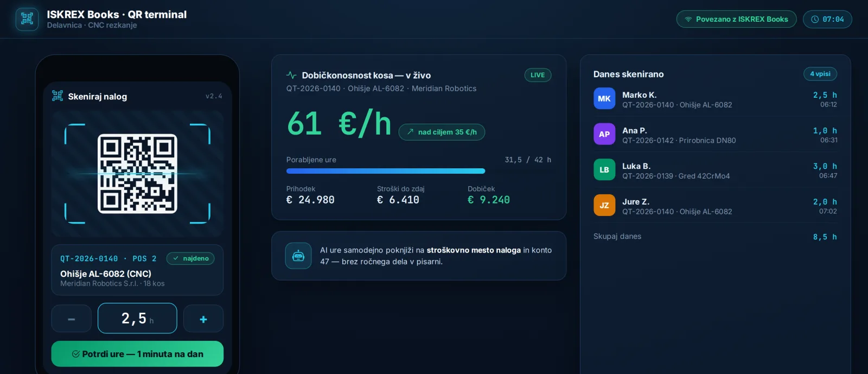Click the wifi icon in connection badge
868x374 pixels.
coord(688,19)
